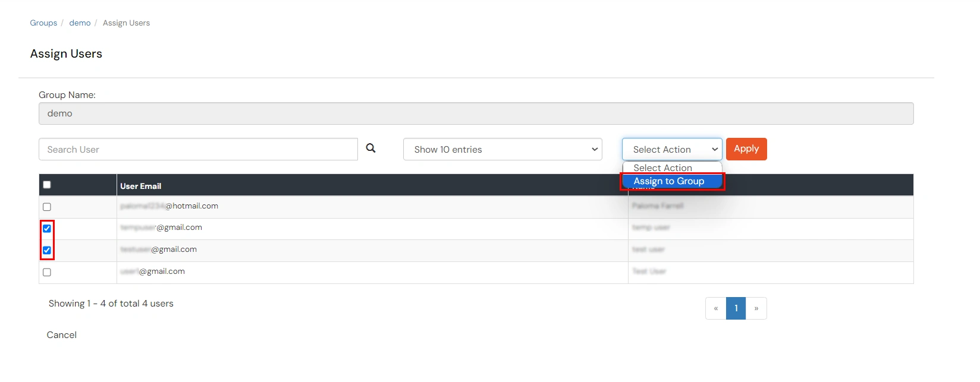Choose Assign to Group option
Screen dimensions: 980x382
[669, 181]
